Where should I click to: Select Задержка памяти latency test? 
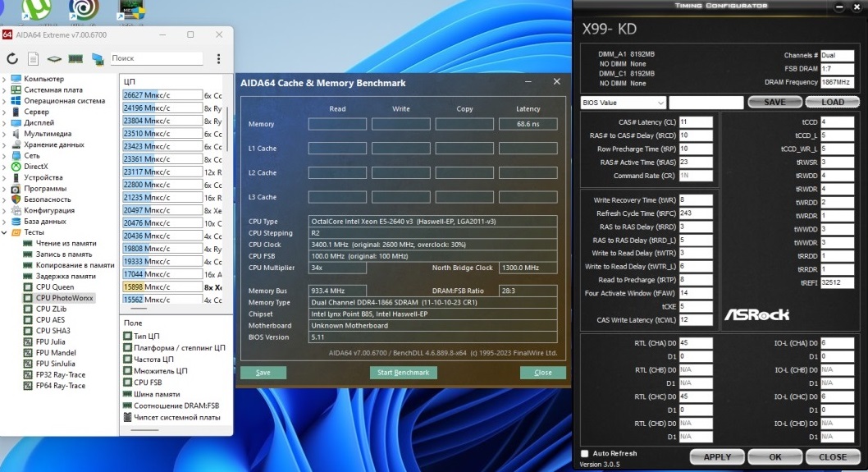pyautogui.click(x=66, y=276)
